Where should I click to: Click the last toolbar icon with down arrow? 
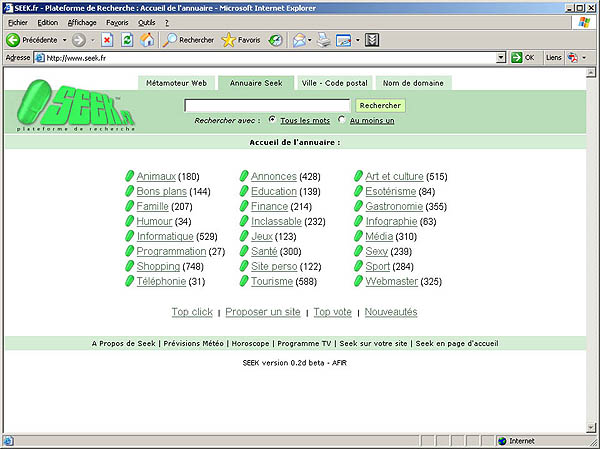click(372, 40)
